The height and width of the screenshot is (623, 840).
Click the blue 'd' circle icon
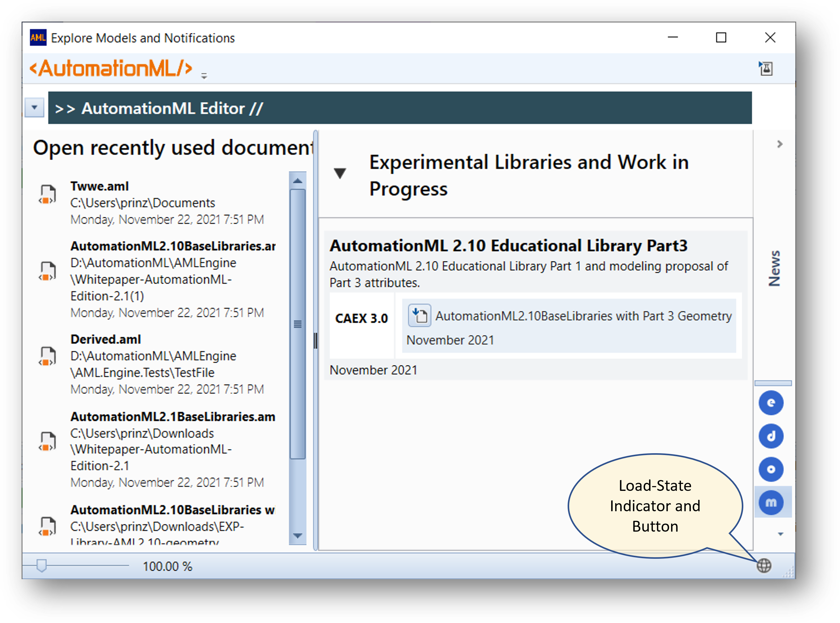[x=771, y=436]
